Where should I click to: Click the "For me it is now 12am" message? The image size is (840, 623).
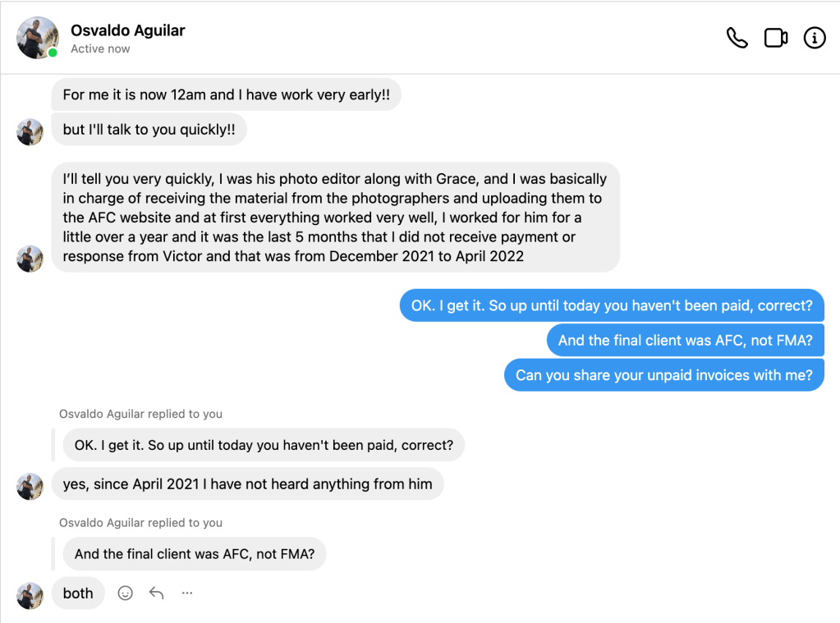tap(226, 94)
